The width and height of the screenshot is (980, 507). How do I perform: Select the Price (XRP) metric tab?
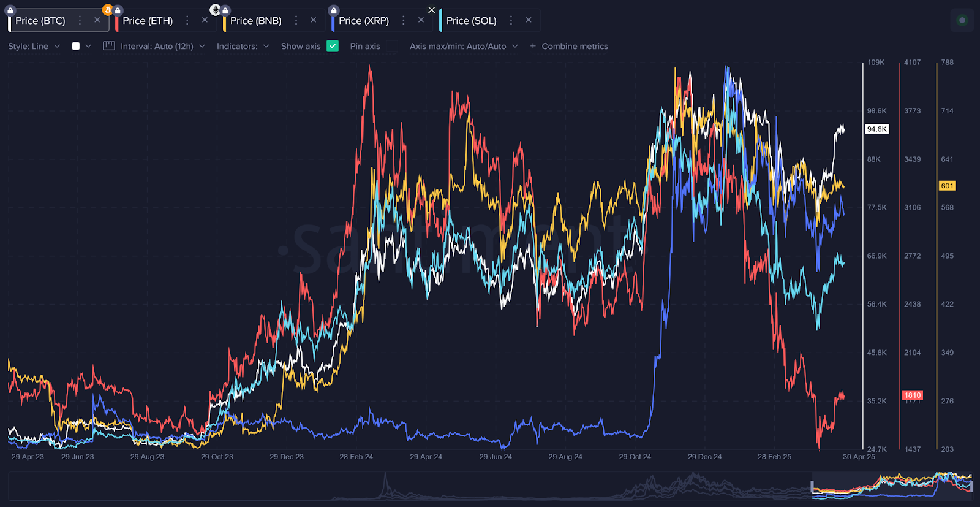point(363,21)
